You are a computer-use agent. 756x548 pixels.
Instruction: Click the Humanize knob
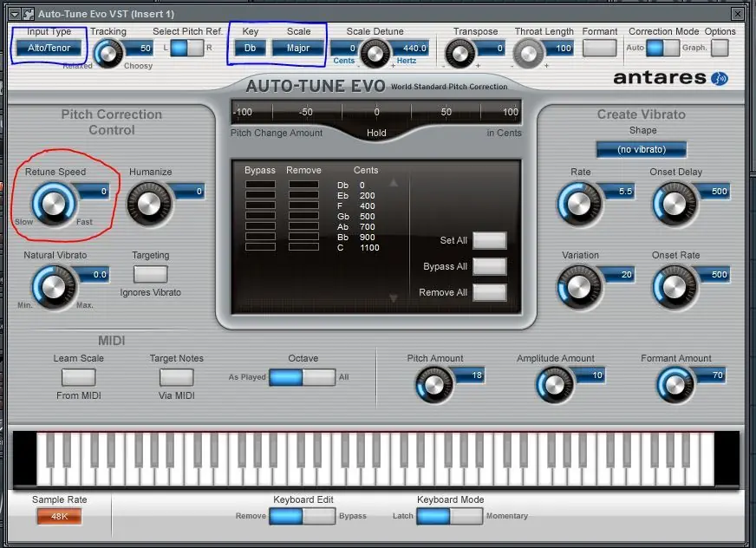pos(149,204)
